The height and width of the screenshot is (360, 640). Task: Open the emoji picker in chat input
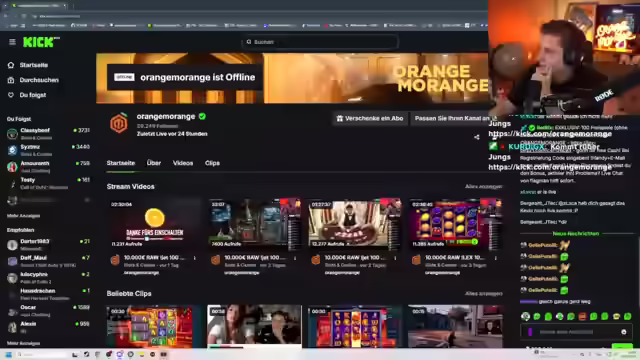point(624,332)
